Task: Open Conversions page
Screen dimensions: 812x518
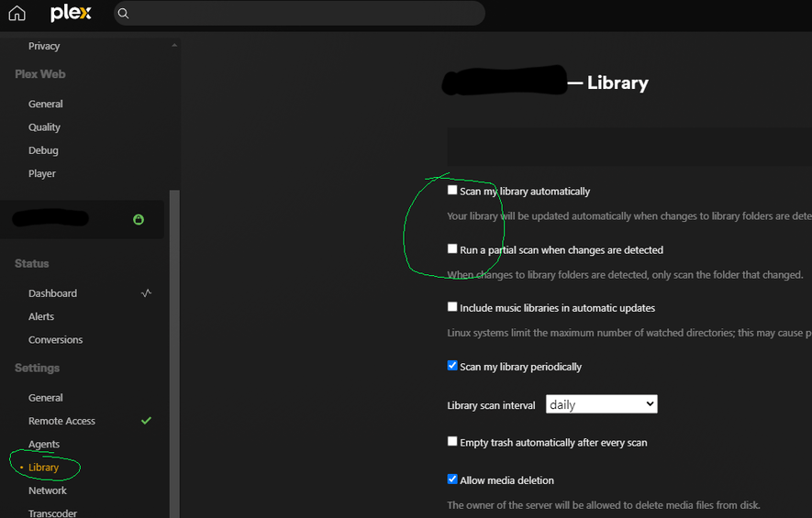Action: (x=55, y=340)
